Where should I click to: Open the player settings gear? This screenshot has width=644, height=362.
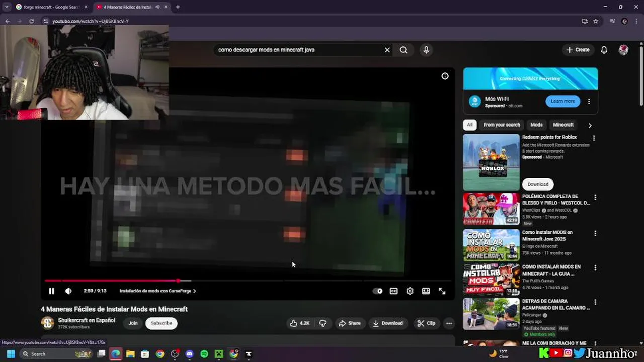pyautogui.click(x=410, y=291)
